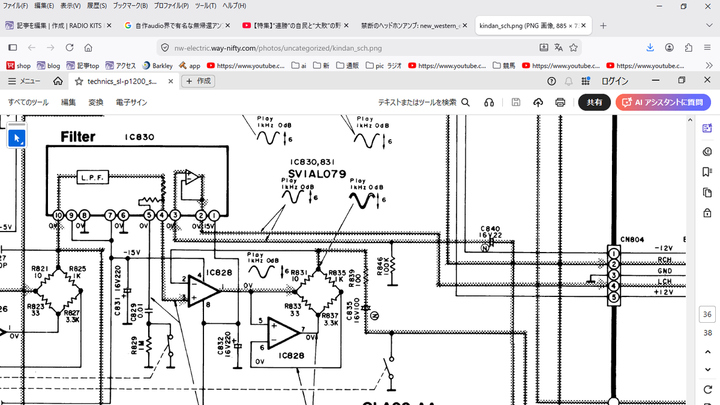Expand the list all tabs chevron
This screenshot has height=405, width=720.
pyautogui.click(x=709, y=26)
